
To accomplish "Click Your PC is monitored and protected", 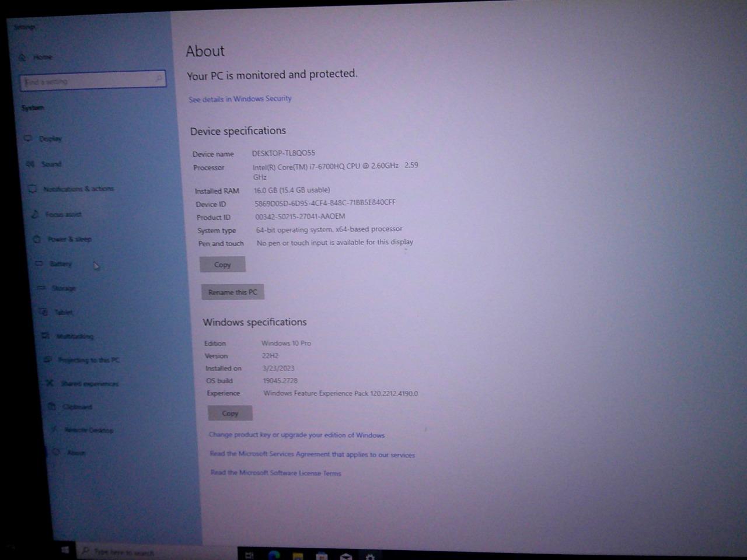I will pyautogui.click(x=272, y=75).
